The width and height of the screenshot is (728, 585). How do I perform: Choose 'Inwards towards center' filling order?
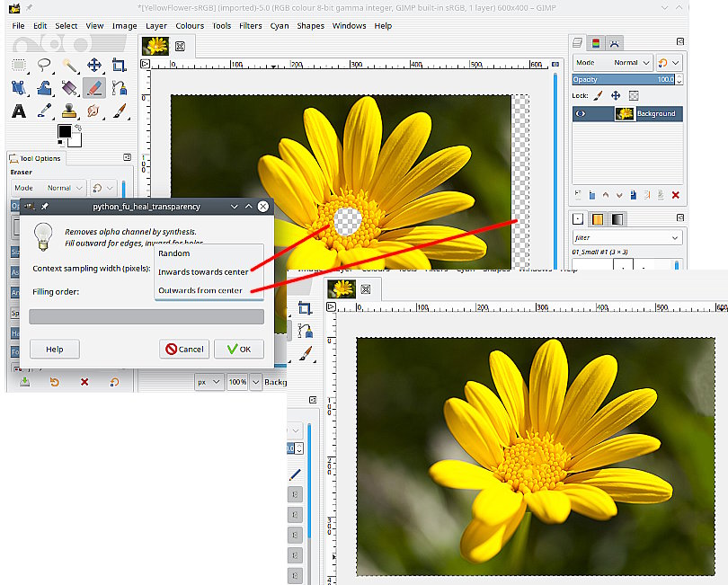click(203, 271)
